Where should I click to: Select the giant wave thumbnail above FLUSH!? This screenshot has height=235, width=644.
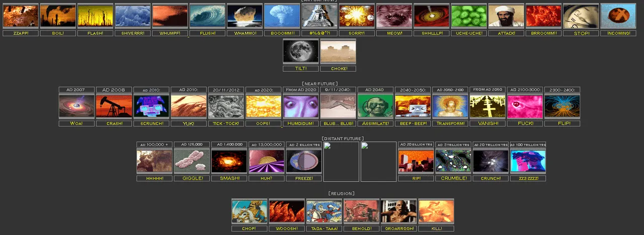[207, 16]
